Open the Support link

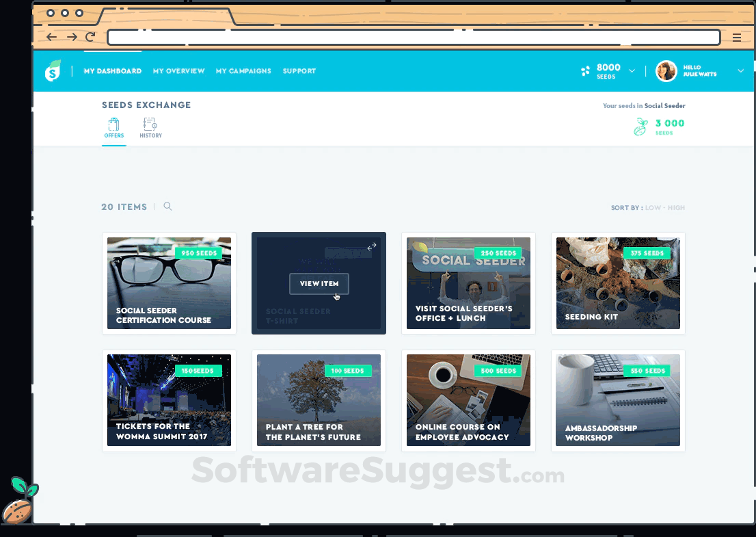299,70
